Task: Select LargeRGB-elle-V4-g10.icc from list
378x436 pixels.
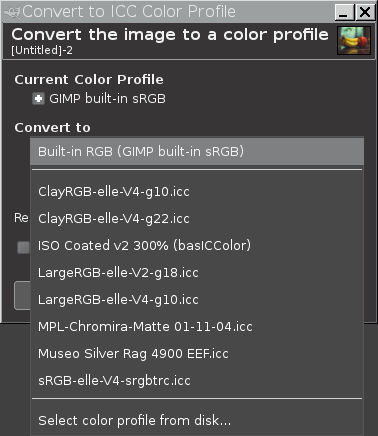Action: coord(197,300)
